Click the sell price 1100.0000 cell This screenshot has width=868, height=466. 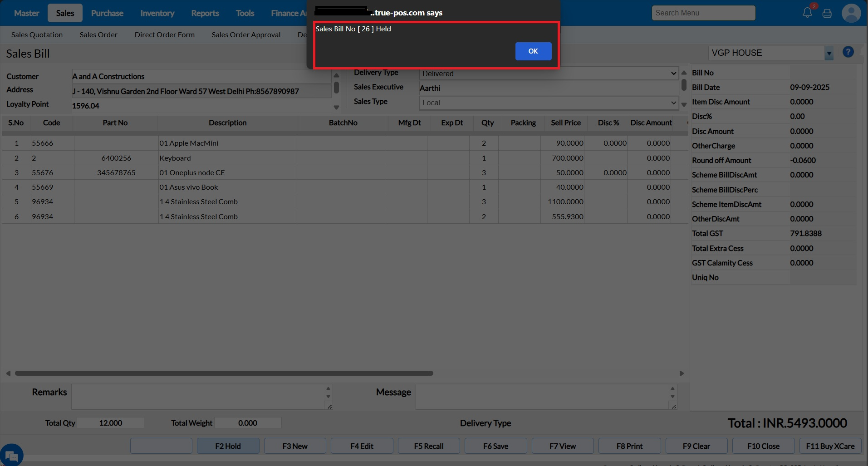click(563, 201)
